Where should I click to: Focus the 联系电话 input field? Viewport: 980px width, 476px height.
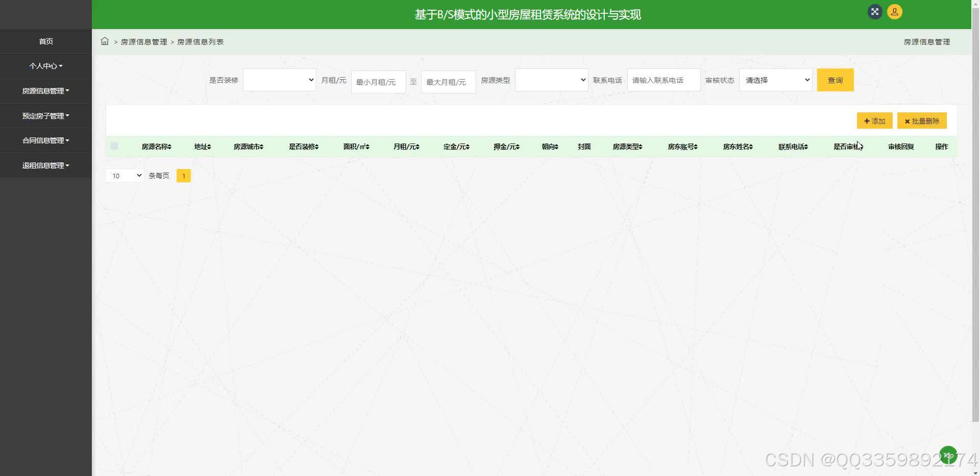pos(664,80)
